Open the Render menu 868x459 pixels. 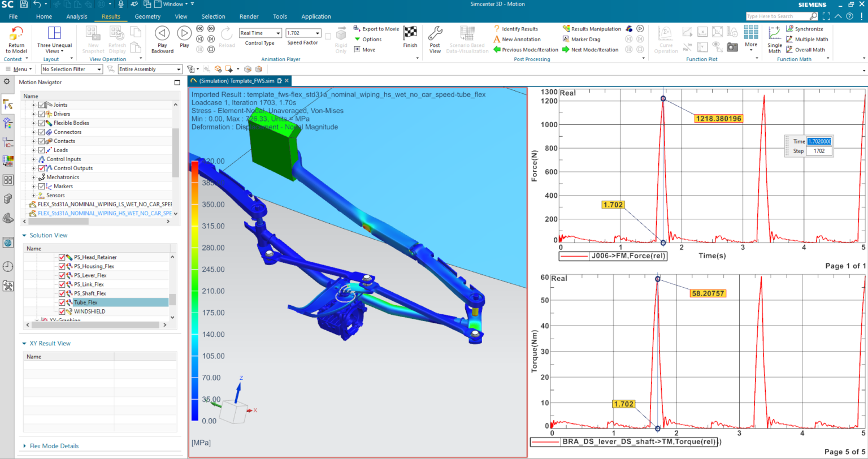(x=249, y=16)
